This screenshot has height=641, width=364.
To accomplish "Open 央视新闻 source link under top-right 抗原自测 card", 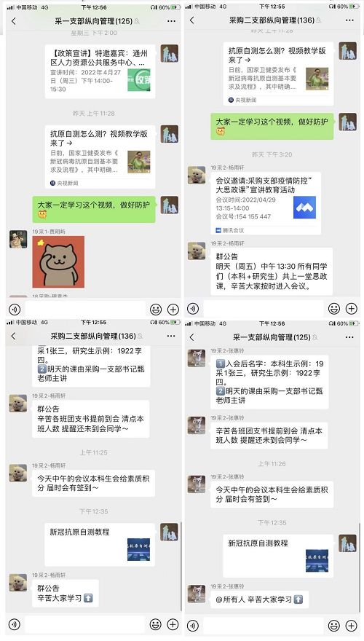I will point(242,100).
